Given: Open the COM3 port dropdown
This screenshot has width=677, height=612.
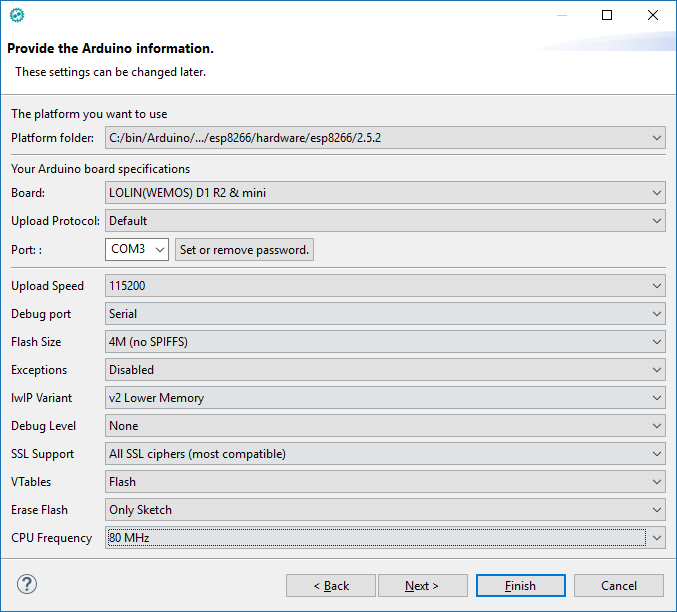Looking at the screenshot, I should pos(136,249).
